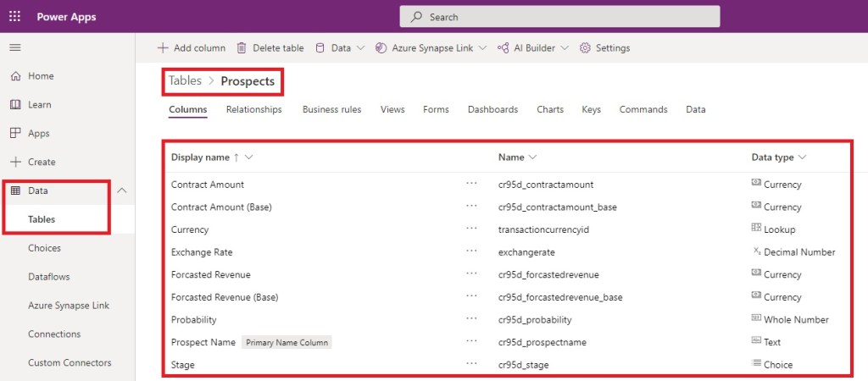Switch to the Business rules tab

[331, 110]
